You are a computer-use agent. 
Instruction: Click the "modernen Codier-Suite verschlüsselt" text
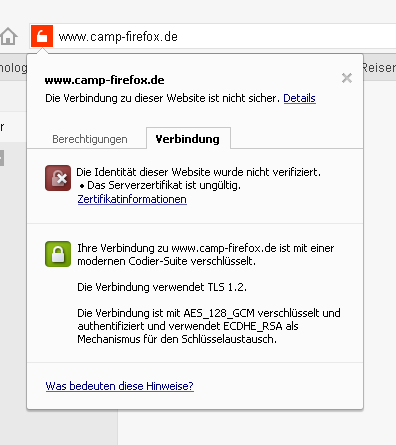[x=167, y=261]
